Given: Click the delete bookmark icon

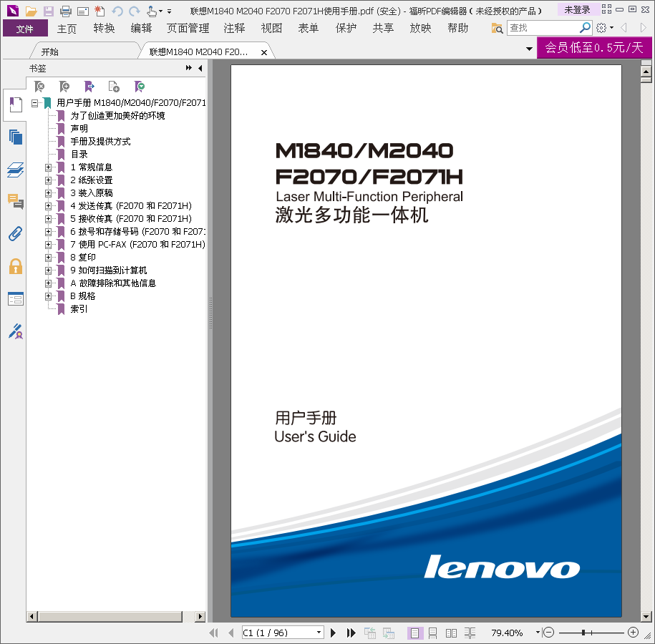Looking at the screenshot, I should tap(39, 87).
